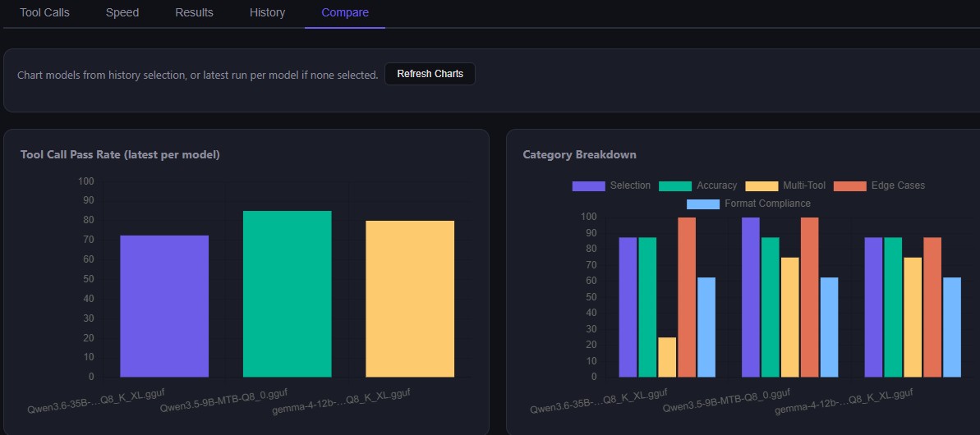Toggle the Multi-Tool legend item
Screen dimensions: 980x435
[785, 186]
